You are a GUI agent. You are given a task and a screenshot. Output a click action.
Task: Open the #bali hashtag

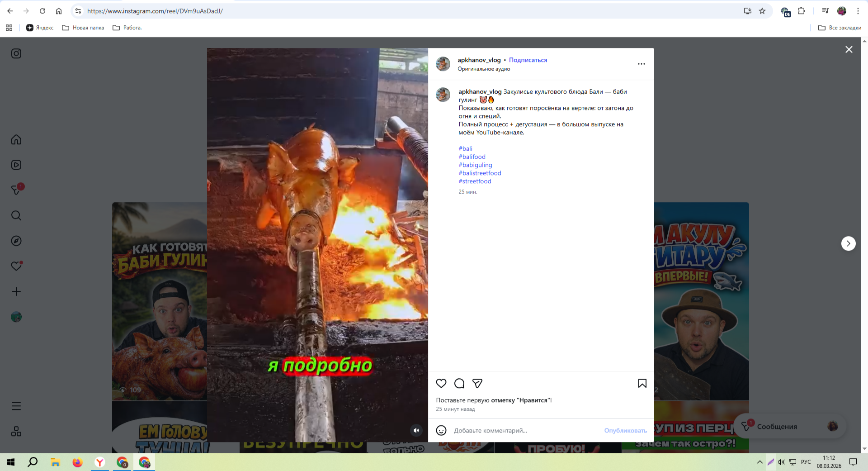tap(465, 148)
